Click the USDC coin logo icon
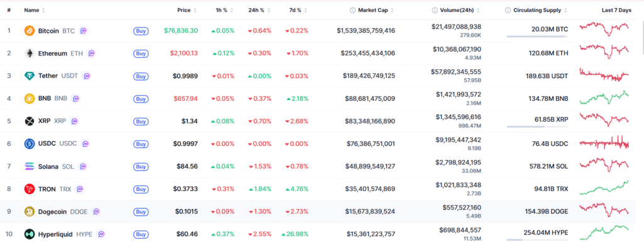Screen dimensions: 644x245 (x=30, y=144)
